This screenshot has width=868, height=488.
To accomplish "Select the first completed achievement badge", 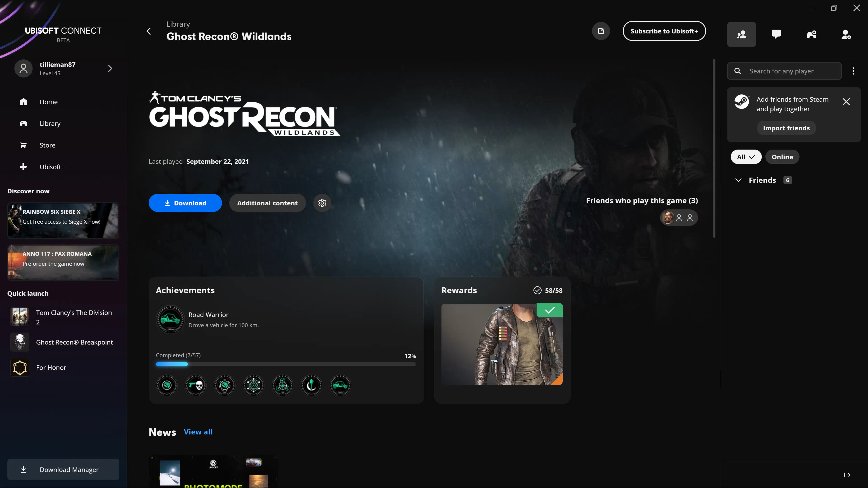I will pos(167,385).
